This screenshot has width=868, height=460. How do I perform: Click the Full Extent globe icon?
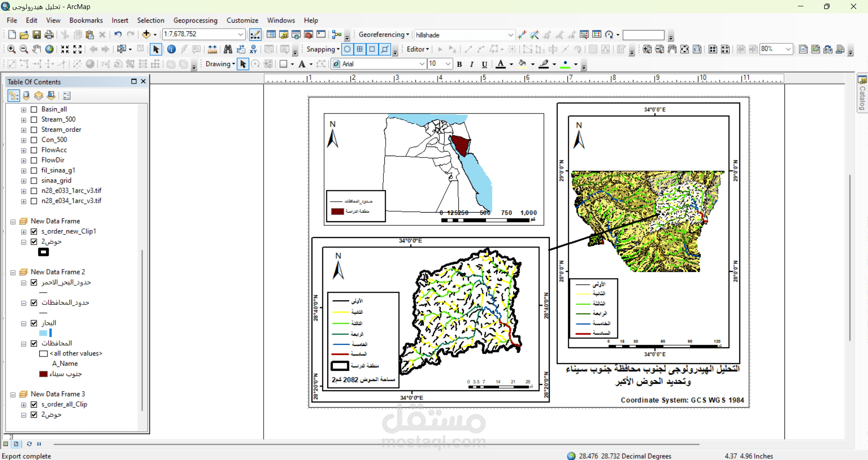point(49,49)
